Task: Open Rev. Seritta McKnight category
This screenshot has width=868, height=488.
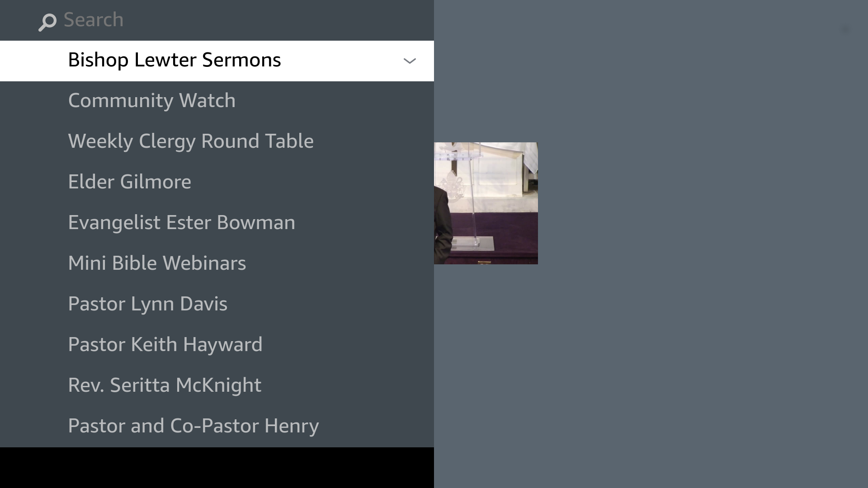Action: 165,385
